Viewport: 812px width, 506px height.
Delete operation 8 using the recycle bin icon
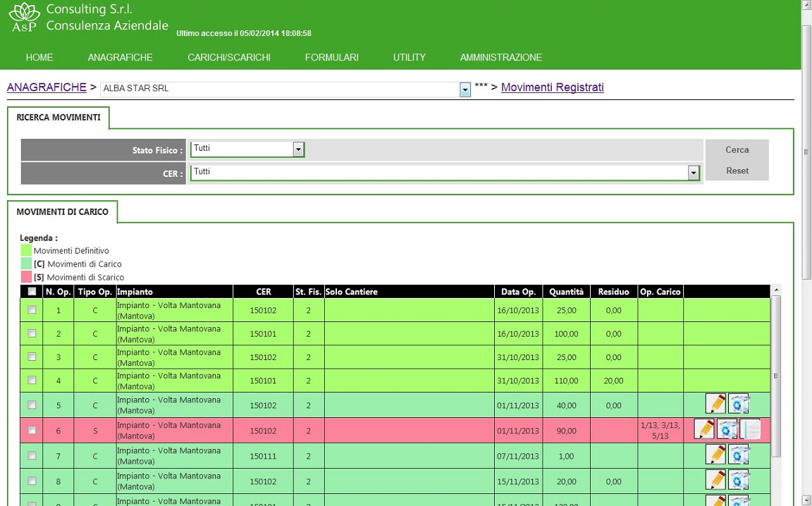pyautogui.click(x=738, y=480)
